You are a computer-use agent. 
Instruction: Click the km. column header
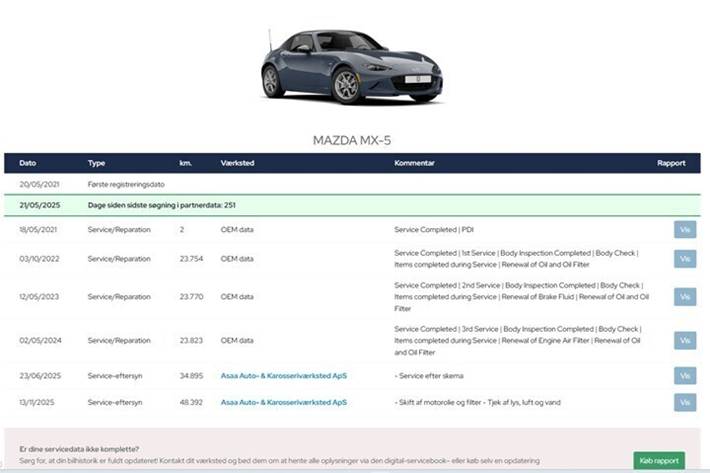point(186,163)
